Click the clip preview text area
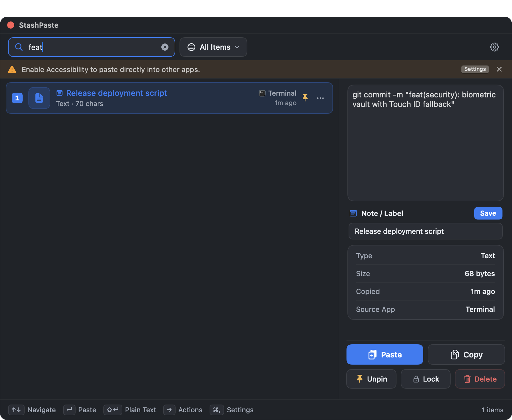The image size is (512, 420). (426, 143)
